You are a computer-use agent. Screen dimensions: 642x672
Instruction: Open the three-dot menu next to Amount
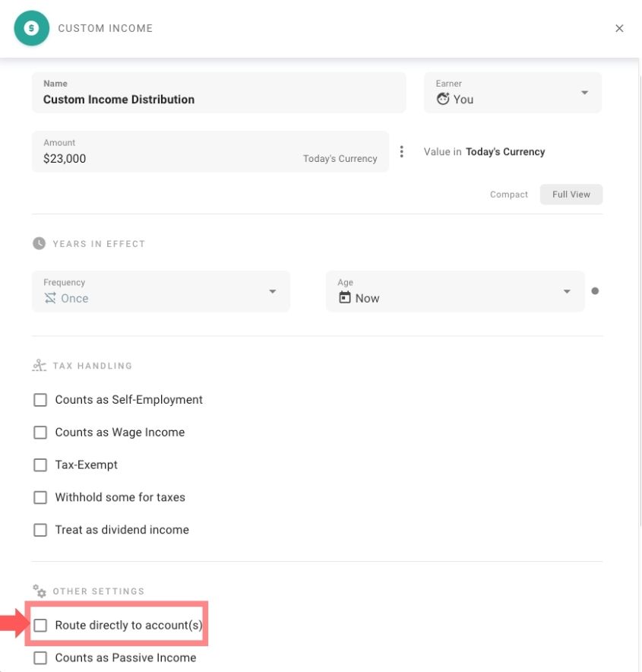coord(401,151)
